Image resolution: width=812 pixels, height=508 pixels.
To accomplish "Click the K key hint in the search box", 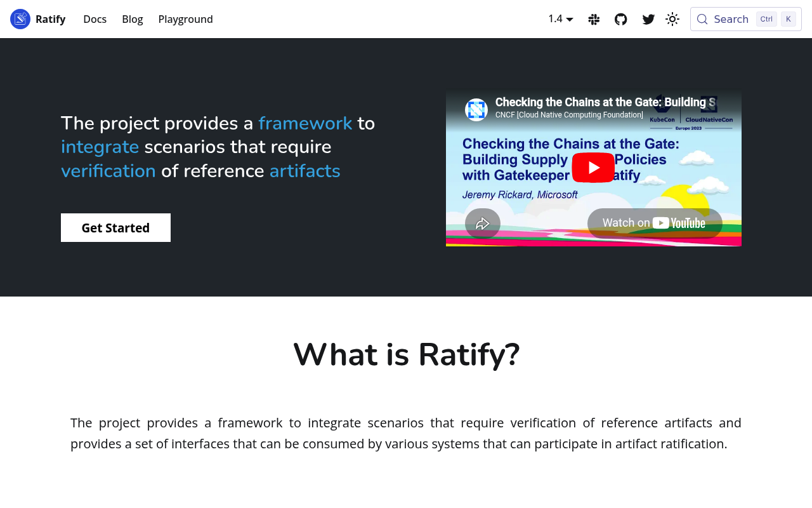I will coord(789,19).
